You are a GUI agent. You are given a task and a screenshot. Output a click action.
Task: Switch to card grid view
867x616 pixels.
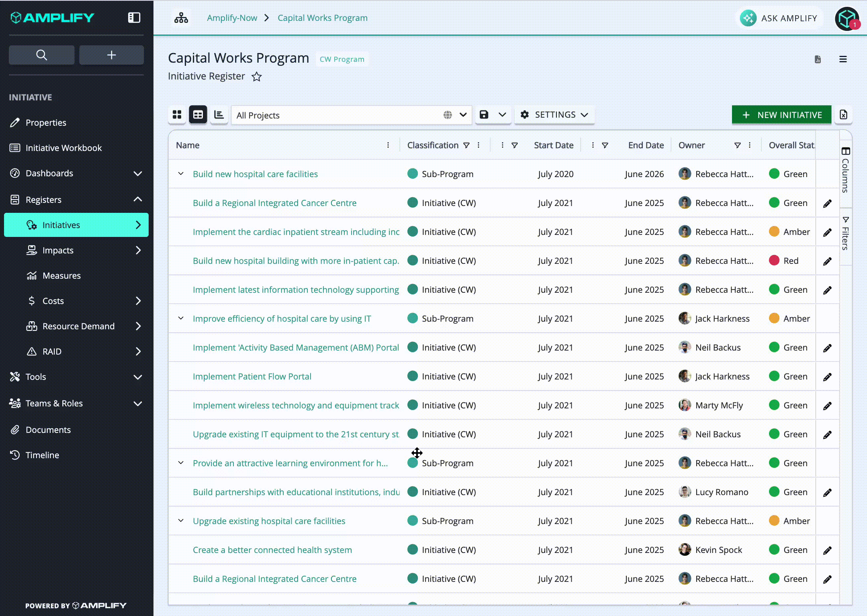click(x=177, y=115)
